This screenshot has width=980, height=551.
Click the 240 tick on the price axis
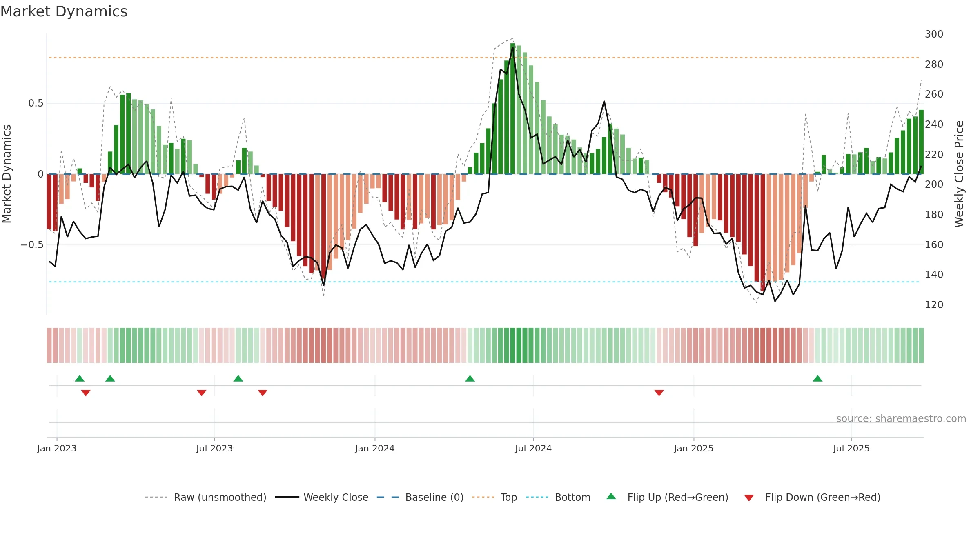(x=934, y=124)
